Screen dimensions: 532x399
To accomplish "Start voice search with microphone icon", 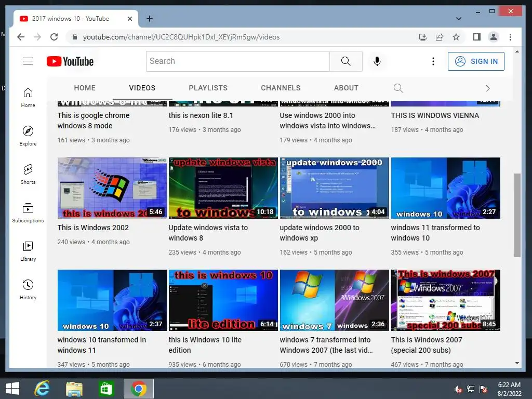I will point(377,61).
